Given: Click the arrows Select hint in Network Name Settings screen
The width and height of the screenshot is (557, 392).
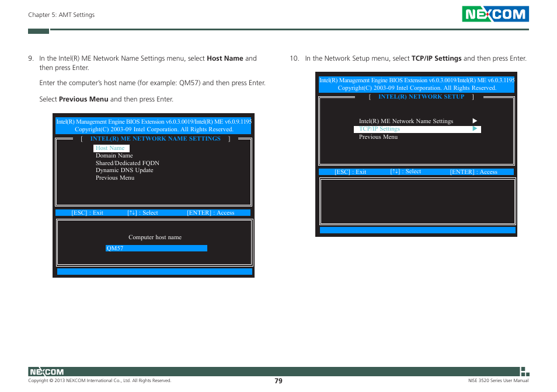Looking at the screenshot, I should click(x=143, y=213).
